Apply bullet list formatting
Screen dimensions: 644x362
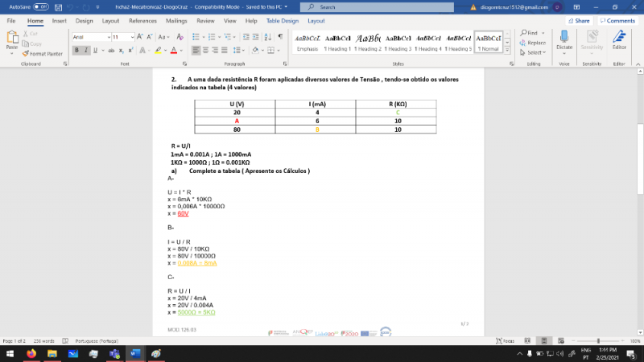(196, 37)
